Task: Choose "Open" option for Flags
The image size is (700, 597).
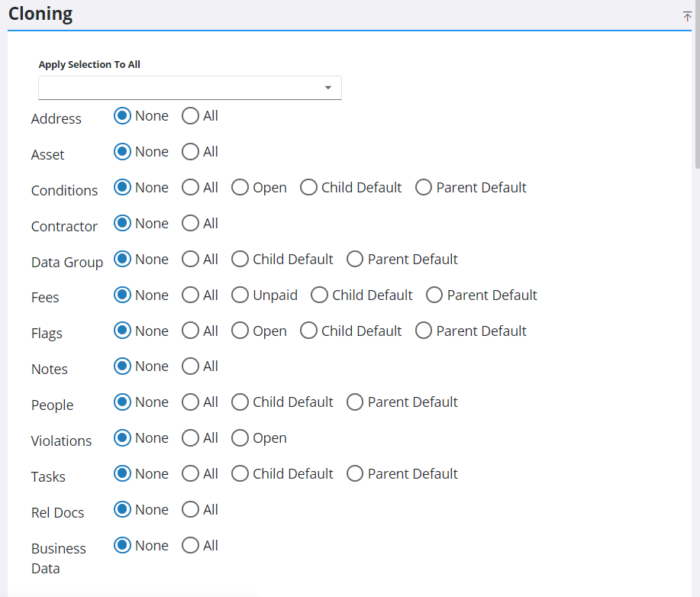Action: (x=240, y=331)
